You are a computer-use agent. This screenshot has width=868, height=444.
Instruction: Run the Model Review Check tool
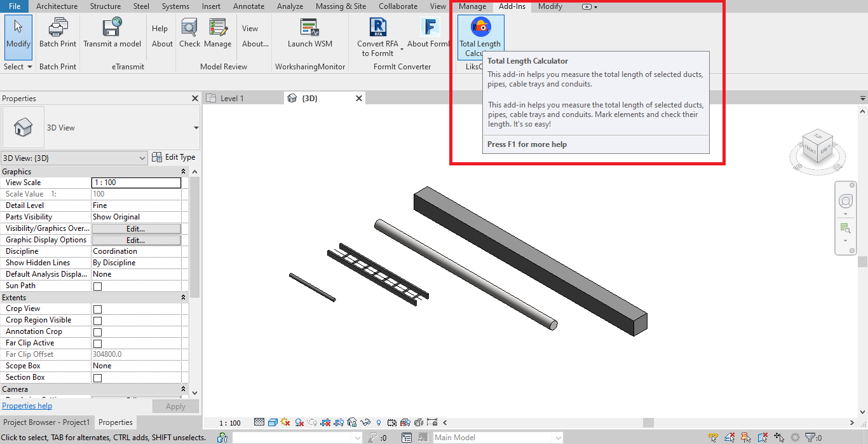click(189, 33)
